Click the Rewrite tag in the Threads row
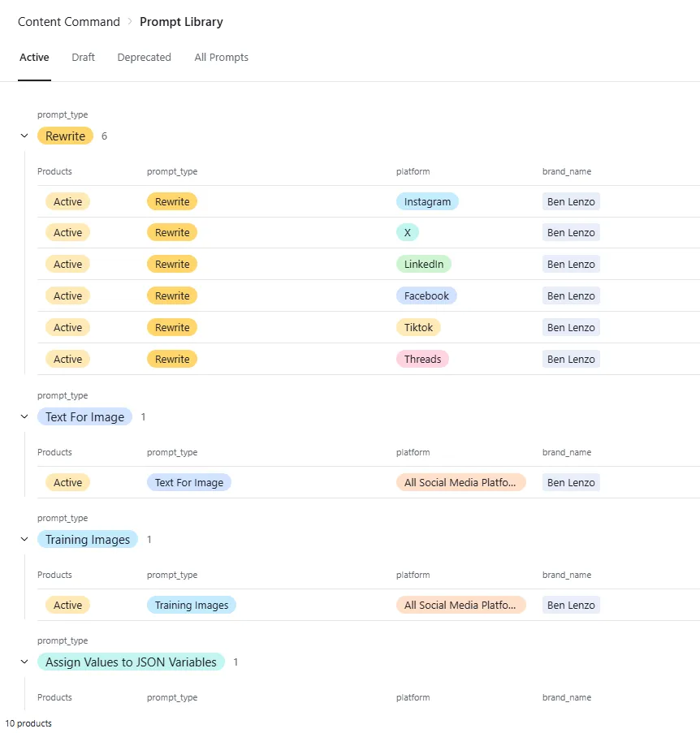 tap(172, 359)
